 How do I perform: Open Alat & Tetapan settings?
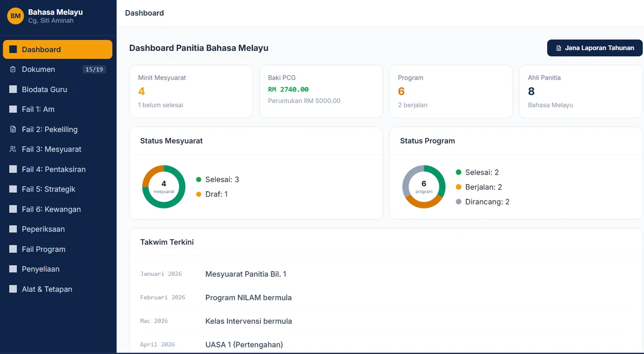(57, 289)
